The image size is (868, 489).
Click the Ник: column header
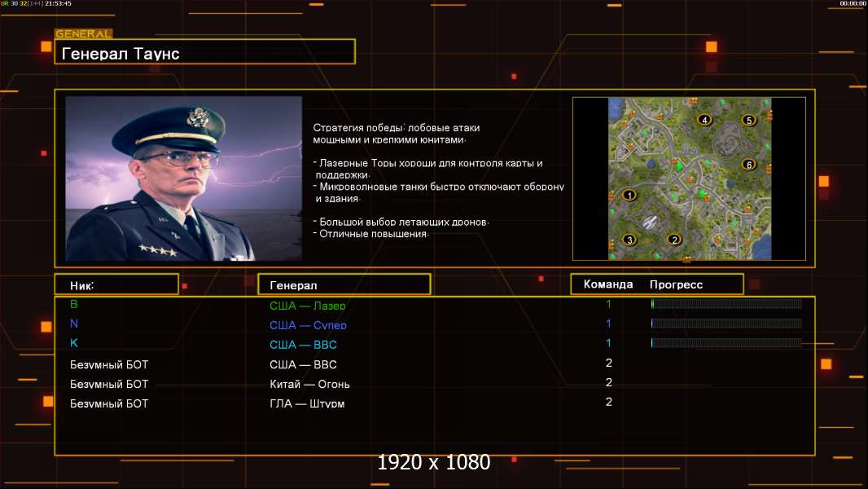(82, 286)
